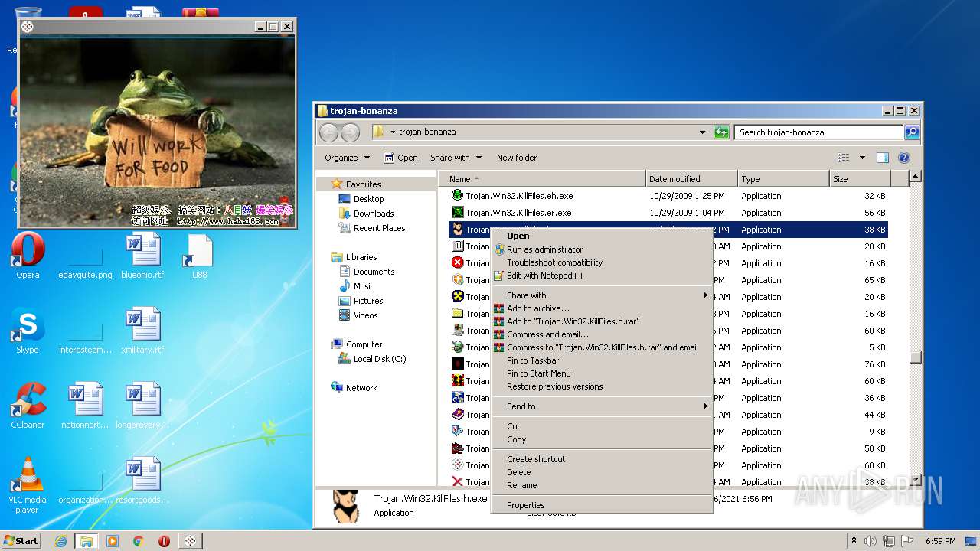This screenshot has width=980, height=551.
Task: Select Local Disk (C:)
Action: point(380,359)
